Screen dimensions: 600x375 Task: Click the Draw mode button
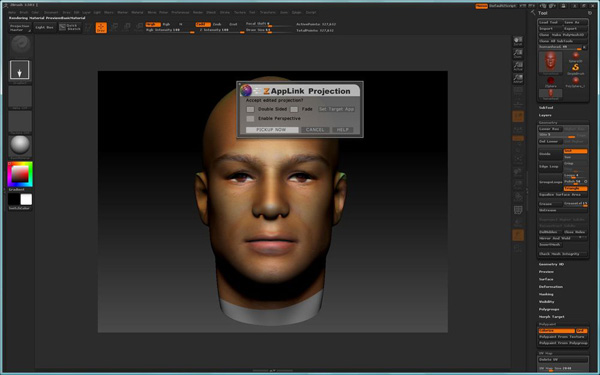[101, 27]
